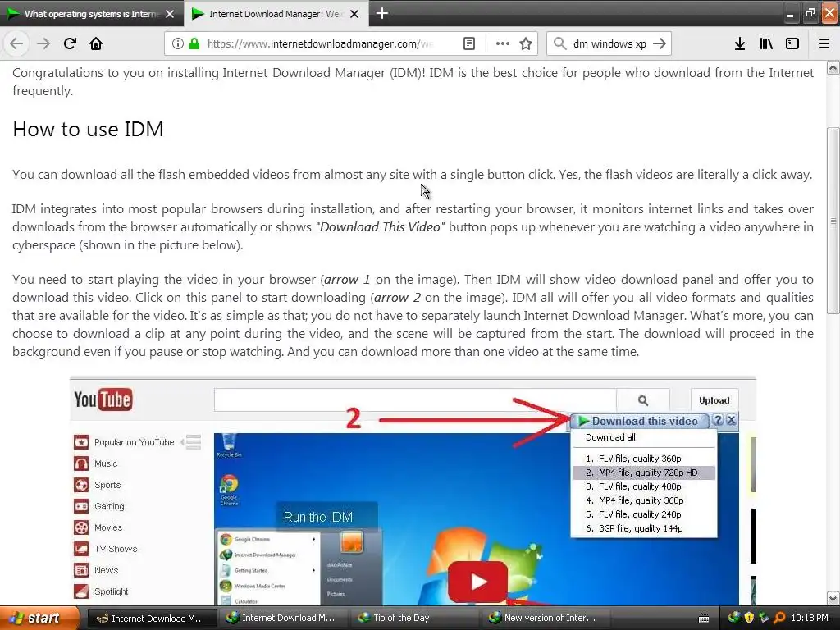Open page actions three-dot menu
The height and width of the screenshot is (630, 840).
click(503, 43)
